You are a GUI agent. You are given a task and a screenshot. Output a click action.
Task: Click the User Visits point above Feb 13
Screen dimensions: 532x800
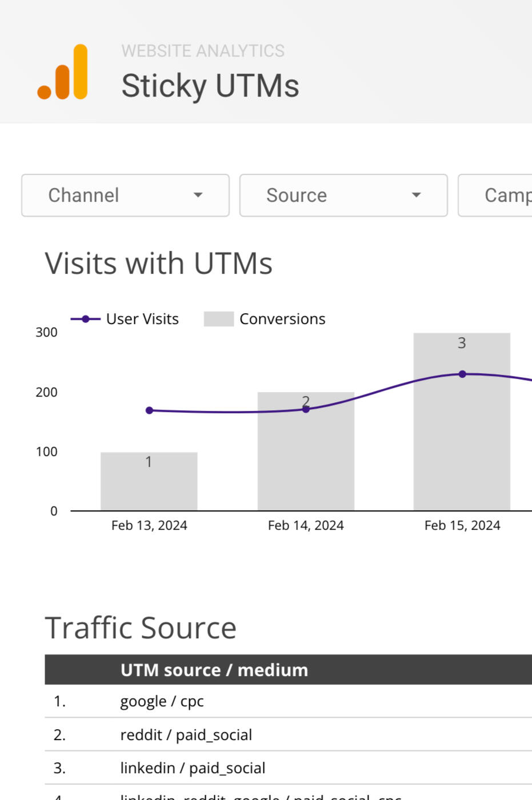[x=149, y=410]
